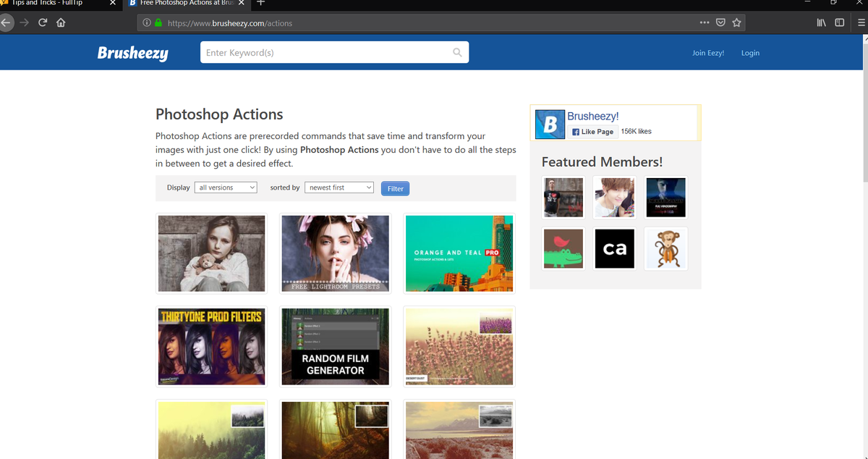
Task: Click the search magnifier icon
Action: (457, 52)
